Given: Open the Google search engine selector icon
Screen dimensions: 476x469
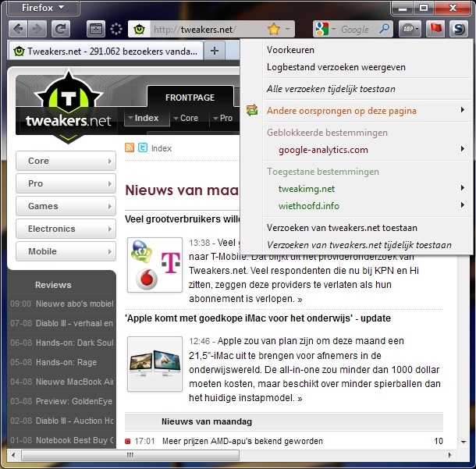Looking at the screenshot, I should [x=322, y=29].
